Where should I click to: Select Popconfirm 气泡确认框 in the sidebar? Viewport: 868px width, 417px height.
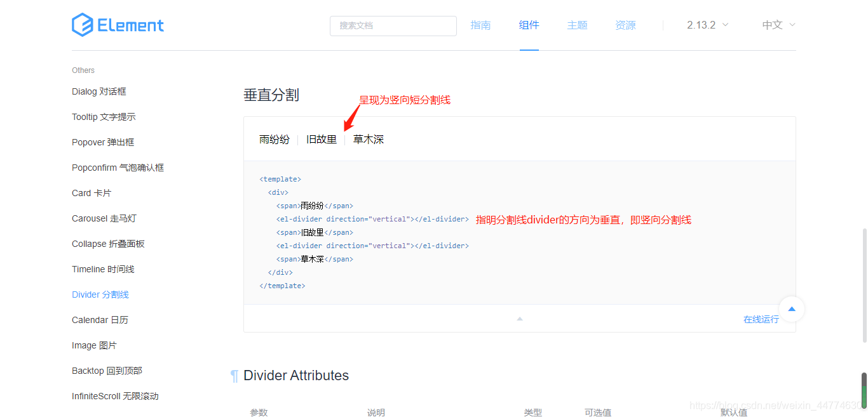click(118, 168)
